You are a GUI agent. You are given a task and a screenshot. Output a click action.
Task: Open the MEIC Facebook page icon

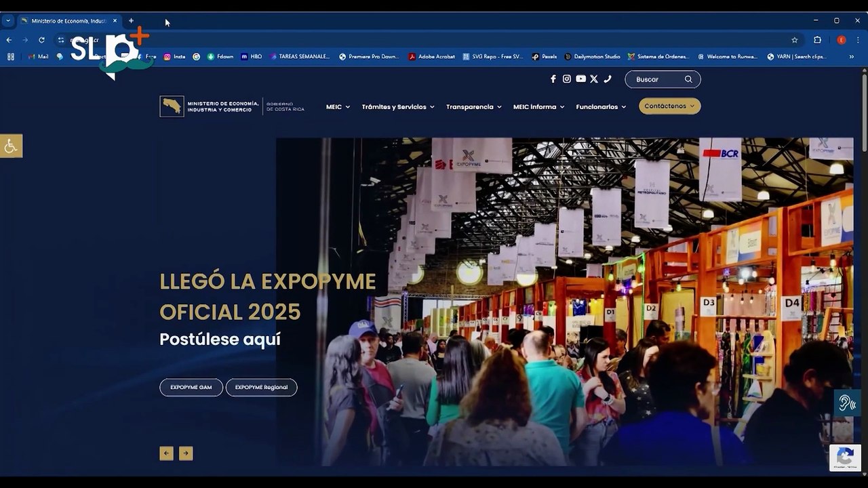553,79
